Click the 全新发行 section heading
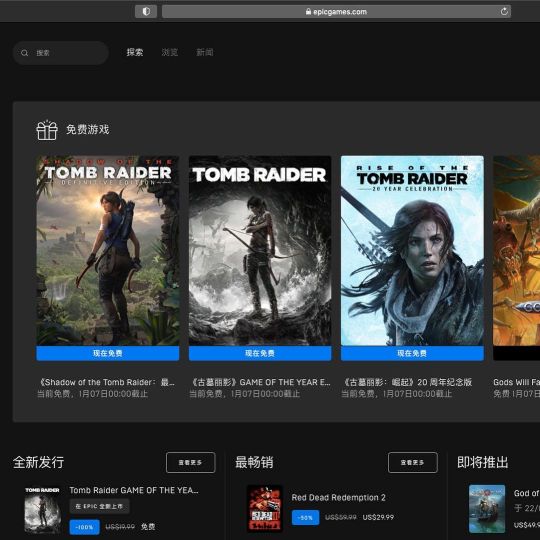 coord(39,462)
